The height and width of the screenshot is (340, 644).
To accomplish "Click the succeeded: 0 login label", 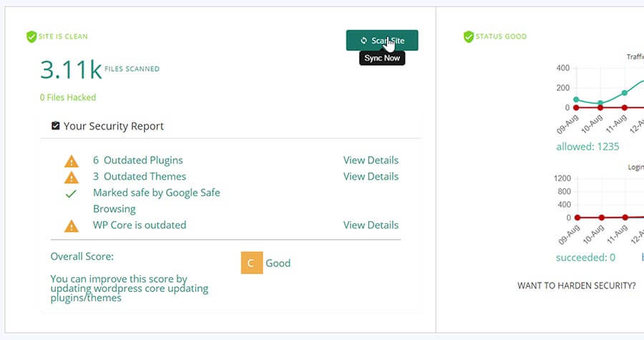I will coord(585,258).
